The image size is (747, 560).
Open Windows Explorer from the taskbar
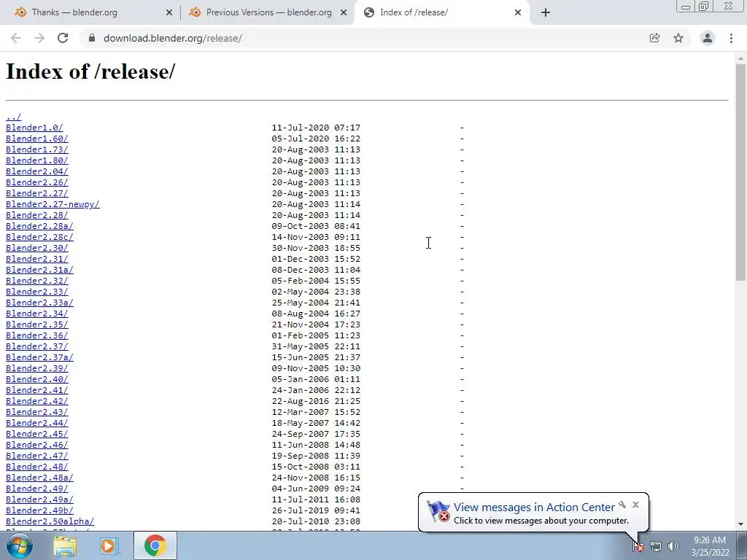pos(65,545)
